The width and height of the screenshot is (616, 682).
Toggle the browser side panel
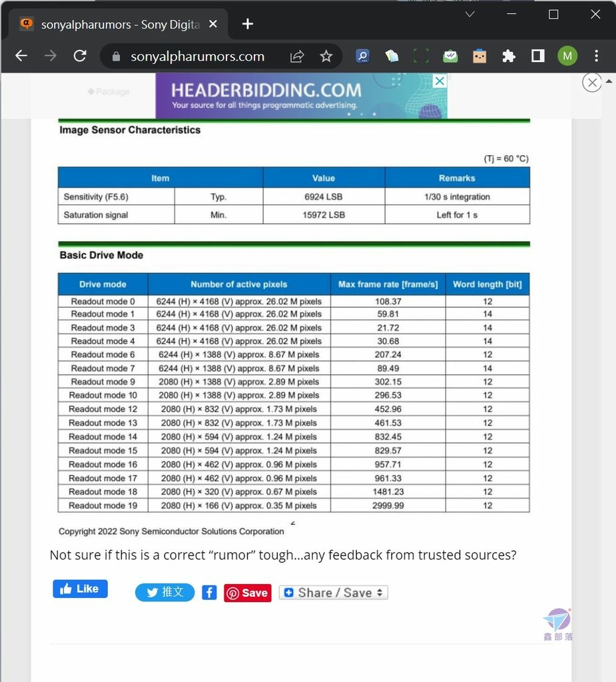click(x=537, y=56)
